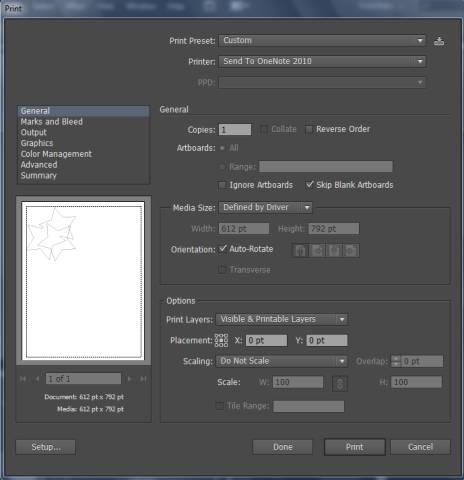Click the Placement reference point grid icon
The height and width of the screenshot is (480, 464).
(221, 340)
